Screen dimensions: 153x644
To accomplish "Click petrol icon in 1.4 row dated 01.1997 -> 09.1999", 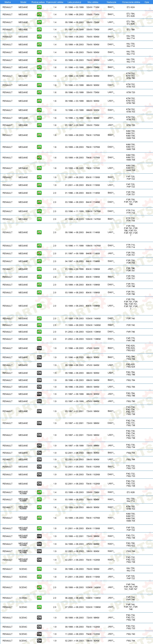I will (x=39, y=29).
